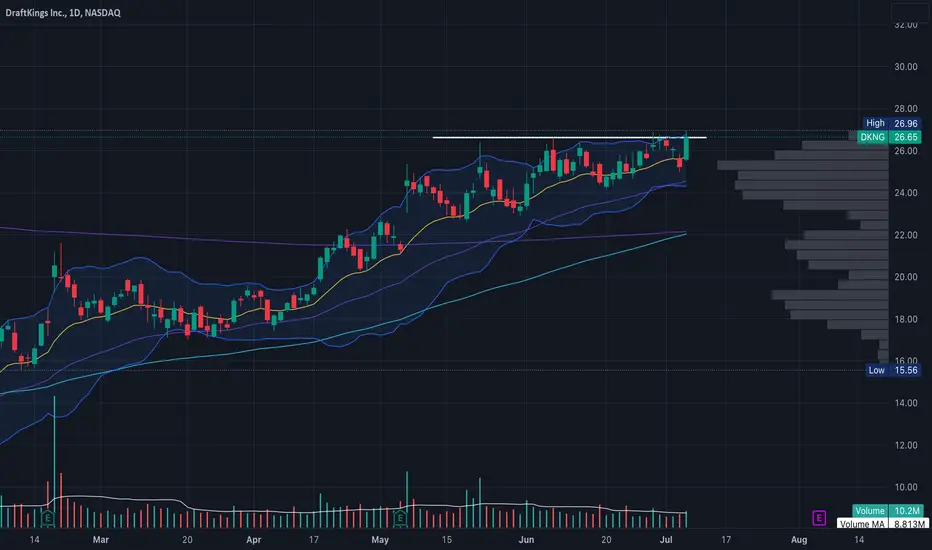Click the 14.00 price axis label
The image size is (932, 550).
tap(906, 403)
